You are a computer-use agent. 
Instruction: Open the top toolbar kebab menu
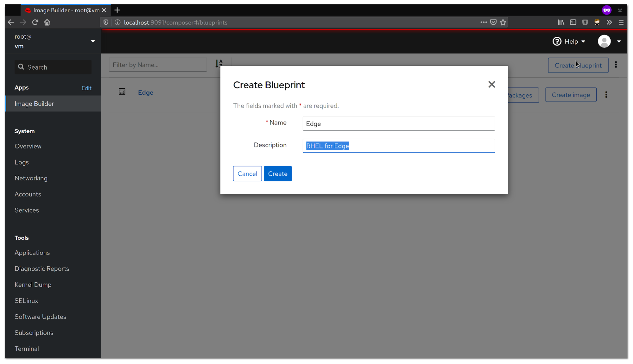pos(616,65)
